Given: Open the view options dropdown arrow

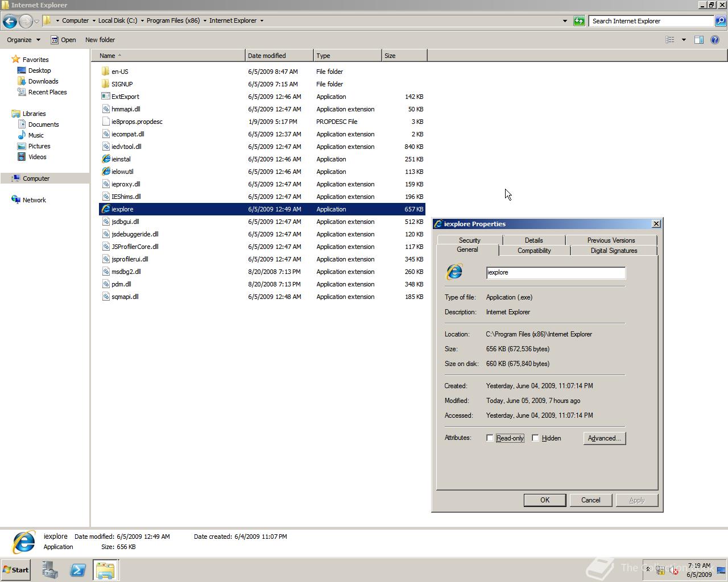Looking at the screenshot, I should (684, 40).
